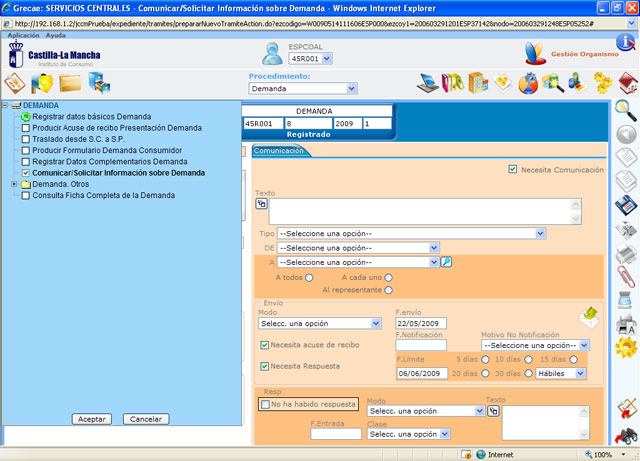Select the A todos radio button
Viewport: 640px width, 461px height.
pos(309,278)
